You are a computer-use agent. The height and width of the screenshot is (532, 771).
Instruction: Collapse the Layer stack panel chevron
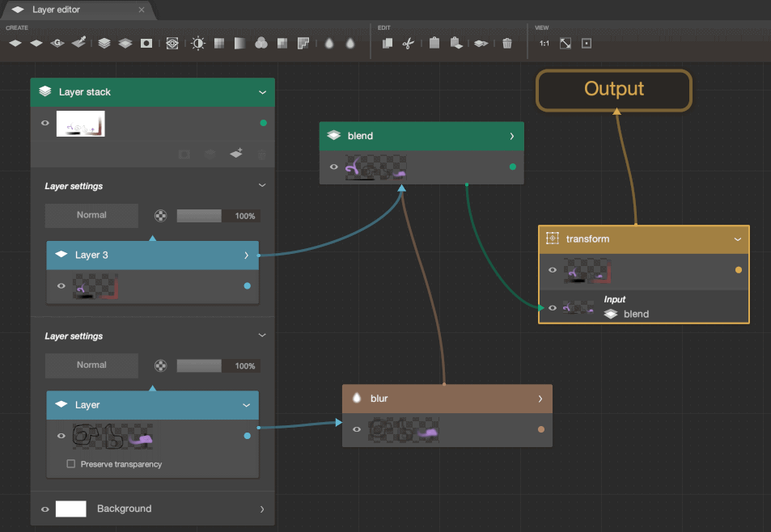click(262, 92)
